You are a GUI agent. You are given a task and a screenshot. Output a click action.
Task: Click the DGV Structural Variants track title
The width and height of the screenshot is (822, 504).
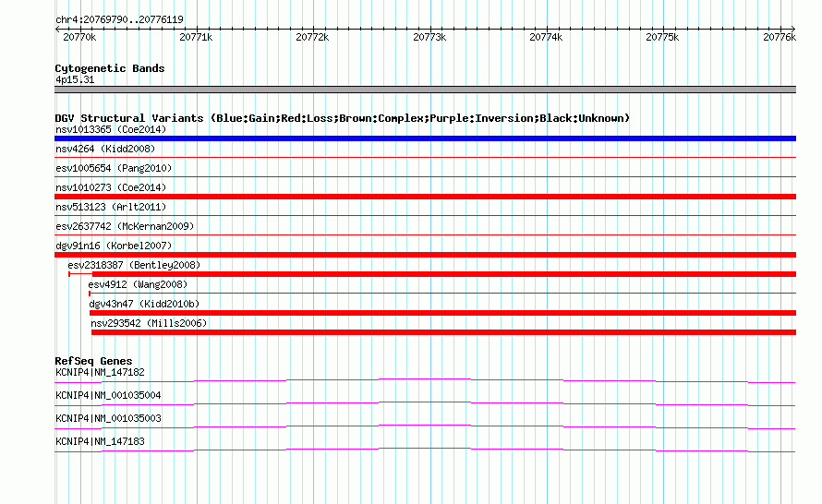pyautogui.click(x=343, y=118)
